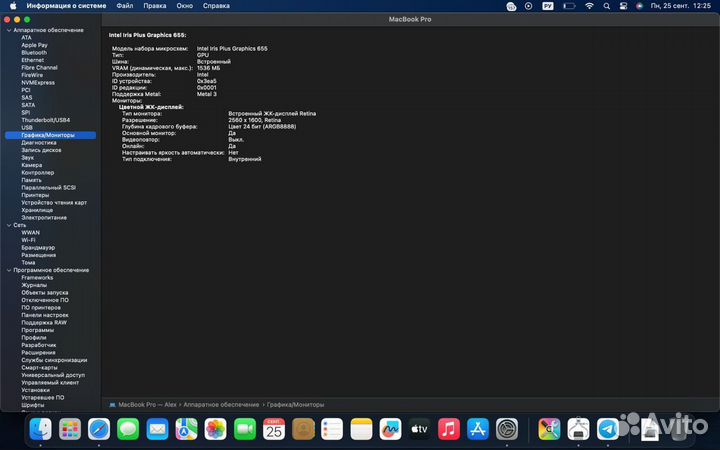Screen dimensions: 720x450
Task: Open ColorSync Utility icon in Dock
Action: pos(549,429)
